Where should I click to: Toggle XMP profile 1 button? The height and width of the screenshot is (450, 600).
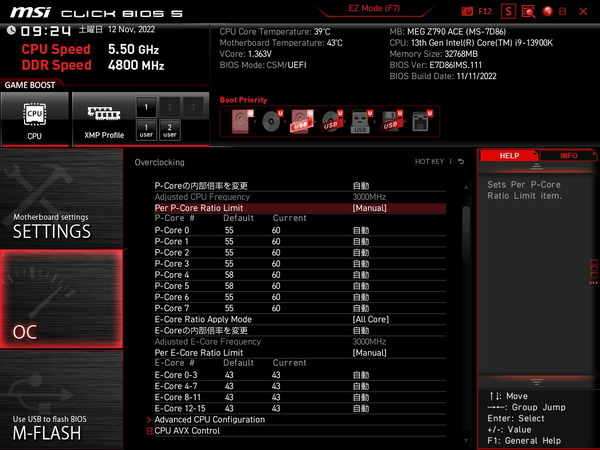coord(145,107)
